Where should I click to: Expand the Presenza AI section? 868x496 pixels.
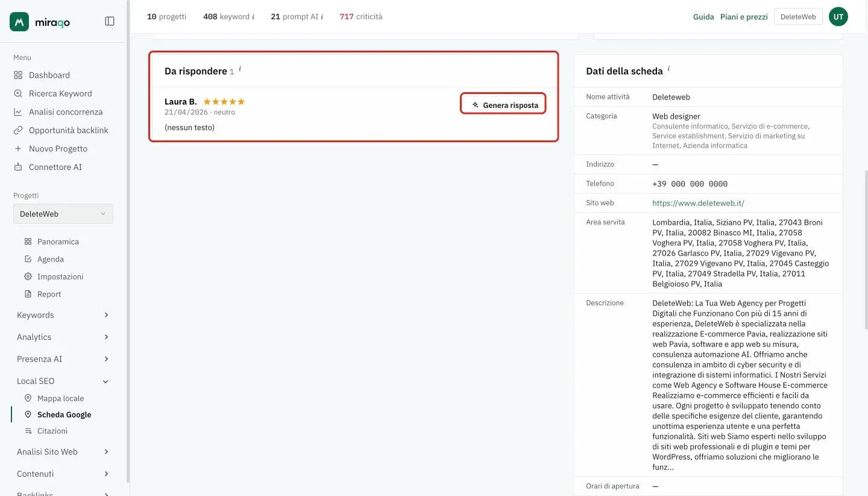click(63, 359)
